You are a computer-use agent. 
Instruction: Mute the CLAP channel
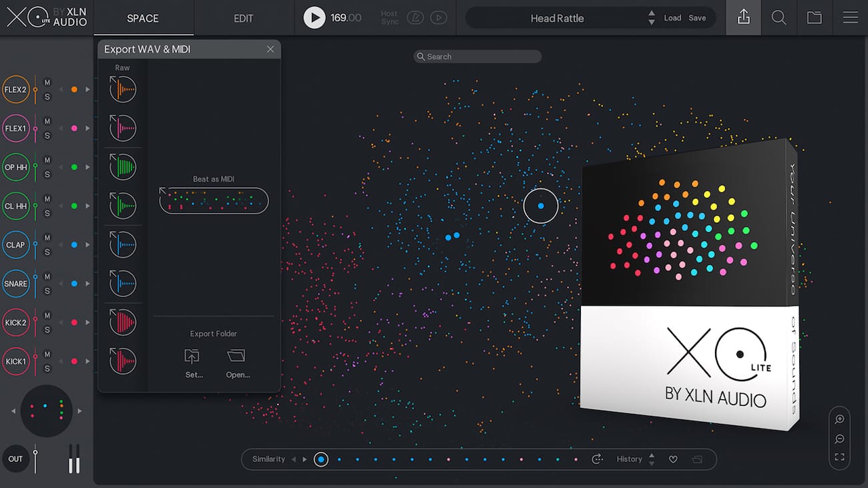tap(47, 238)
